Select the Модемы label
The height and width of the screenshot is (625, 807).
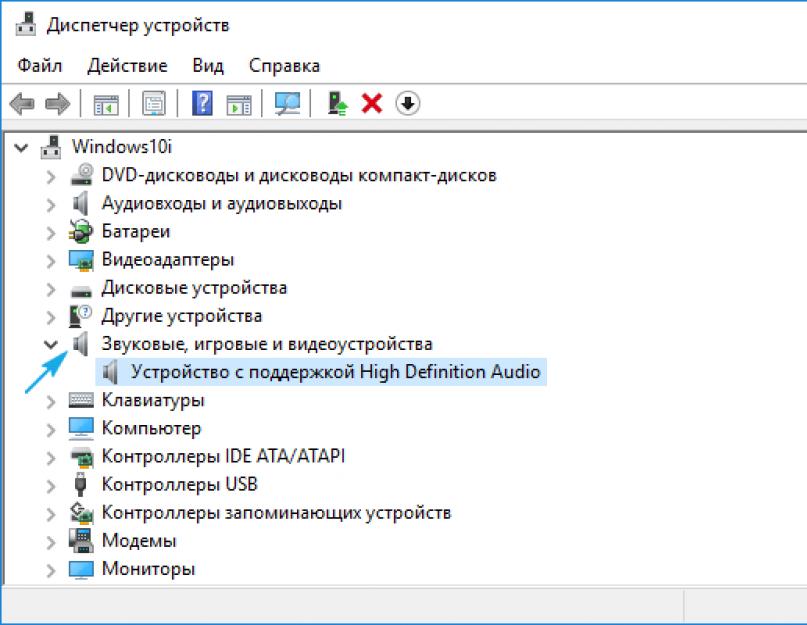click(x=139, y=541)
